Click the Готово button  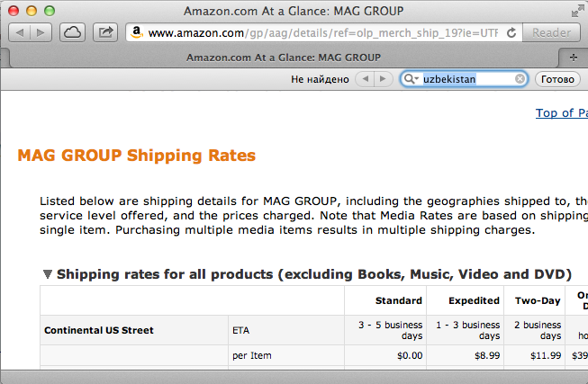click(557, 79)
